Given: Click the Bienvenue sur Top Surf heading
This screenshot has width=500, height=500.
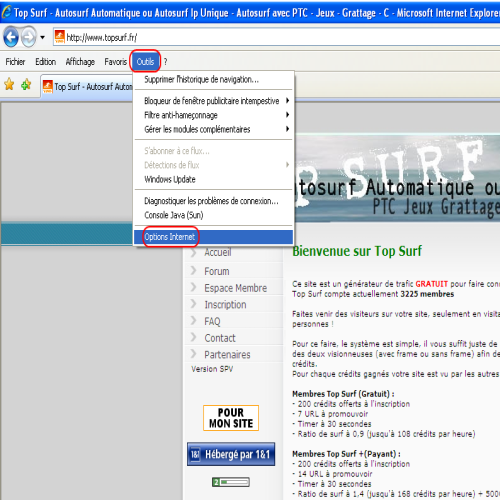Looking at the screenshot, I should pos(357,251).
